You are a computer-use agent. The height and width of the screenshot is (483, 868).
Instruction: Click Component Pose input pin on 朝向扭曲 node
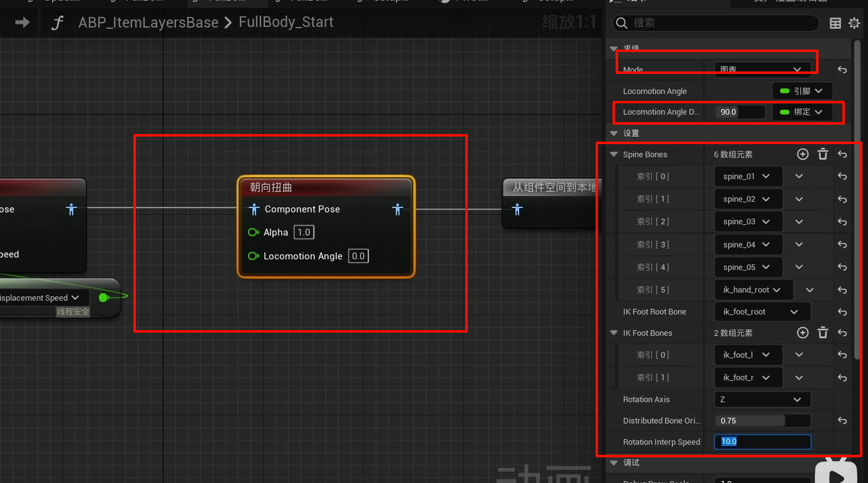[x=254, y=209]
